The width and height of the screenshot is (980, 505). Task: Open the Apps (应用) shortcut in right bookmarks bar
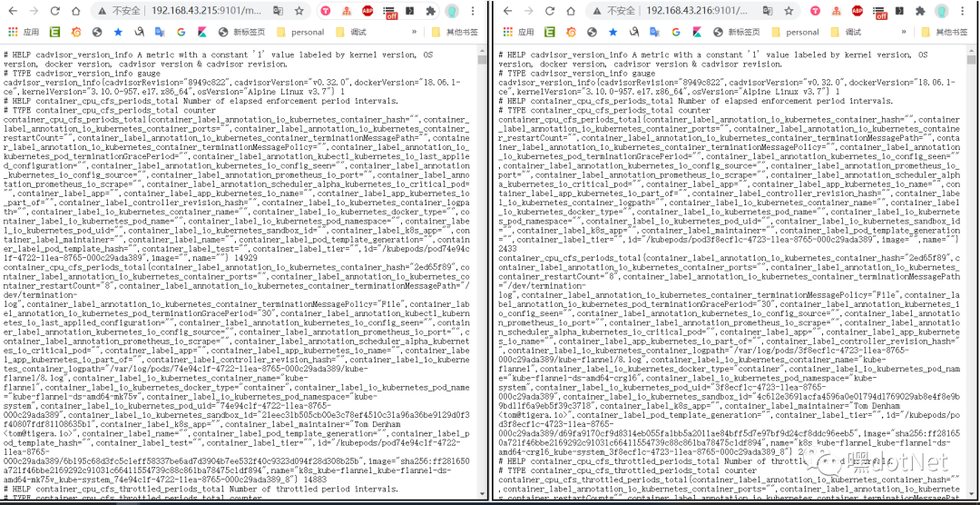pyautogui.click(x=519, y=32)
